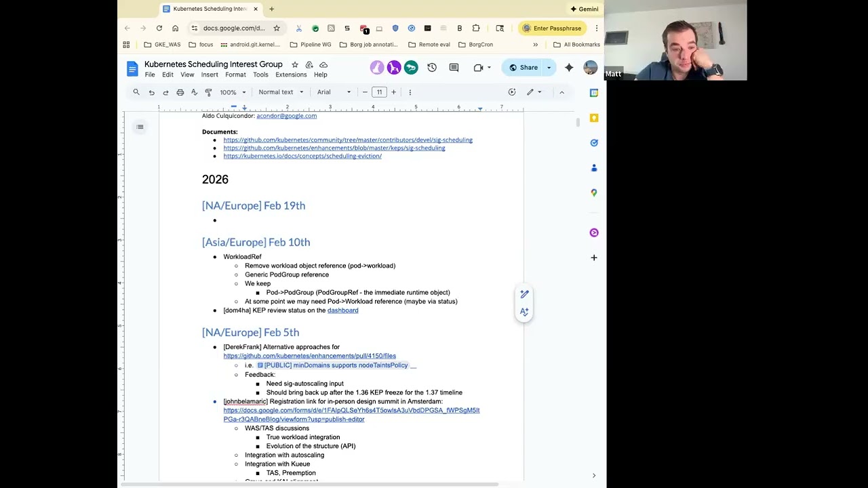Open the Google account avatar
Screen dimensions: 868x488
point(591,68)
